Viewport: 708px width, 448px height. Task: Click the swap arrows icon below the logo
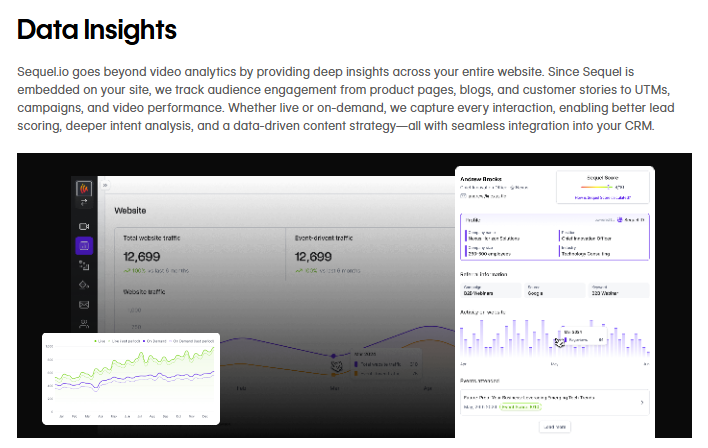[x=84, y=203]
